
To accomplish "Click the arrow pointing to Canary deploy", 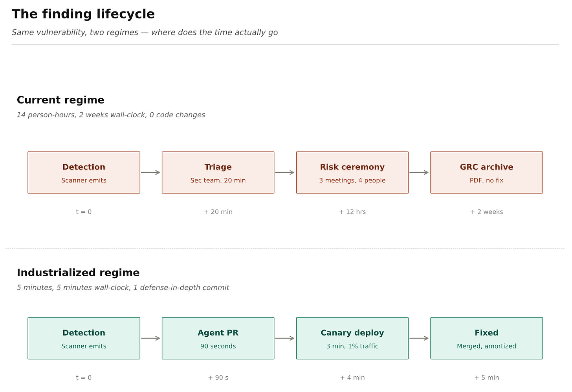I will 285,338.
